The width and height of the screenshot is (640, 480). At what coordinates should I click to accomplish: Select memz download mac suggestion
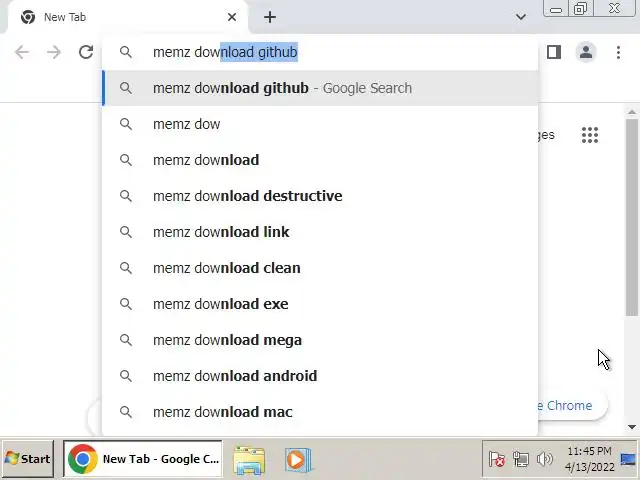[x=320, y=412]
